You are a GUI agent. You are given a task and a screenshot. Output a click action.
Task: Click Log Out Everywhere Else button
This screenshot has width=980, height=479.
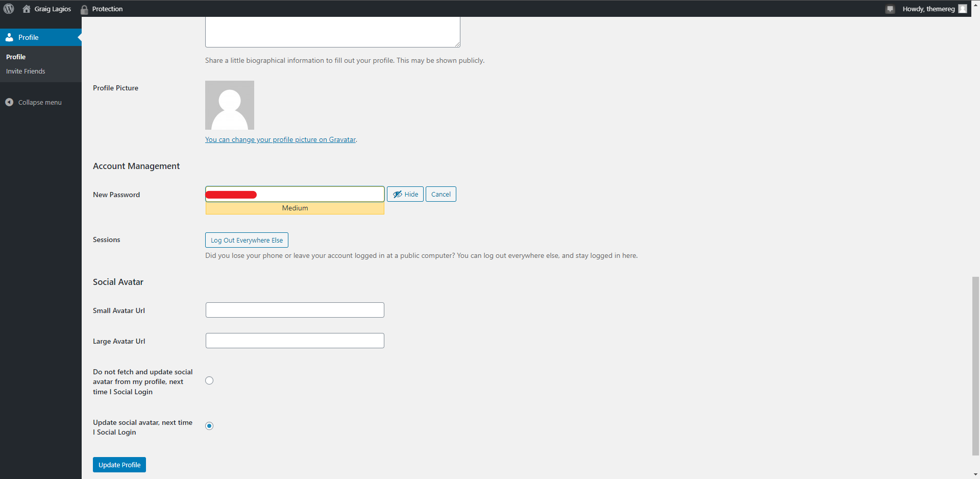[247, 240]
